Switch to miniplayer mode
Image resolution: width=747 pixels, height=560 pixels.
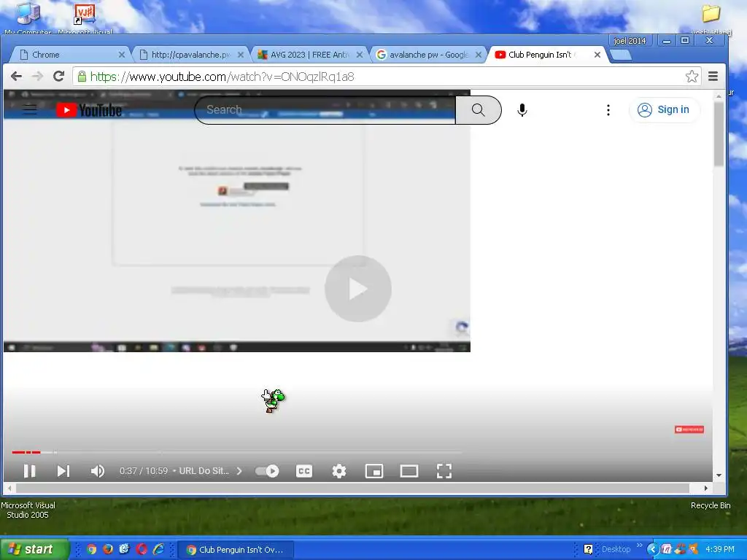[x=374, y=471]
